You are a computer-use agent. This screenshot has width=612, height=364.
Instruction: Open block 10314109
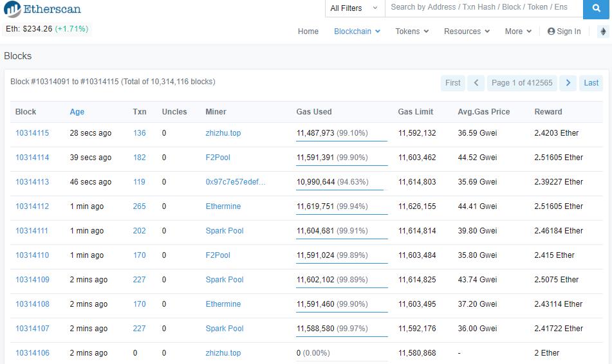pyautogui.click(x=32, y=280)
